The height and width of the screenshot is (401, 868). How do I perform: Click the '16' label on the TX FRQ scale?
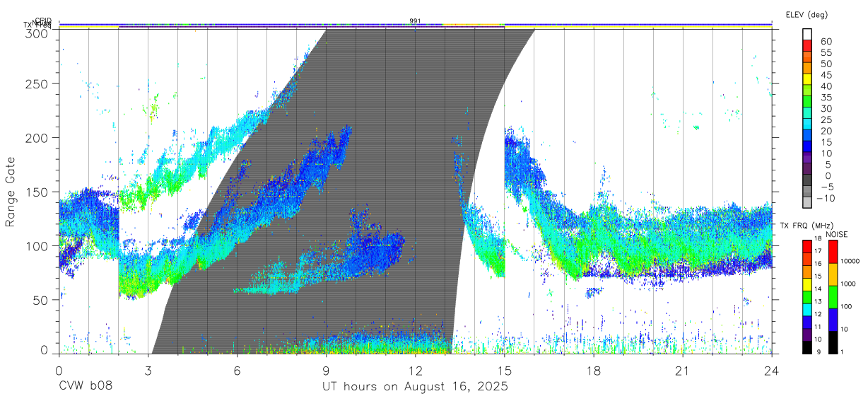(x=816, y=264)
